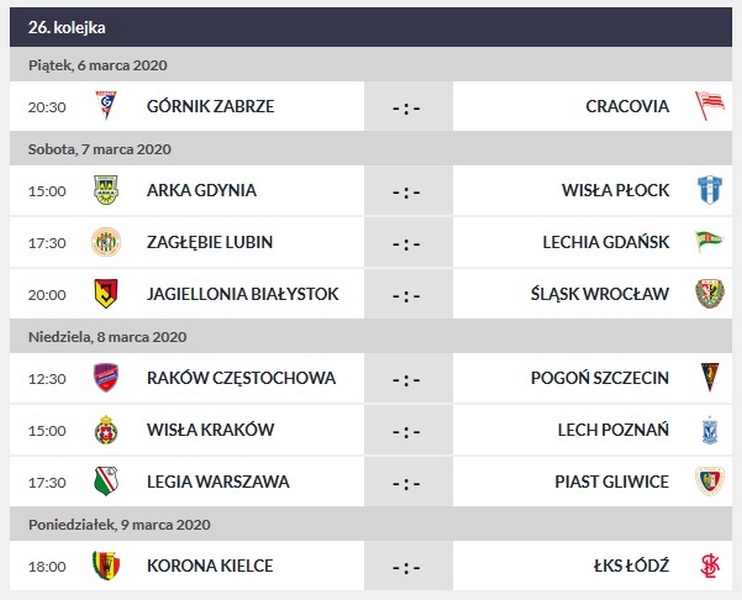Open the Górnik Zabrze–Cracovia score placeholder
Image resolution: width=742 pixels, height=600 pixels.
[x=406, y=107]
